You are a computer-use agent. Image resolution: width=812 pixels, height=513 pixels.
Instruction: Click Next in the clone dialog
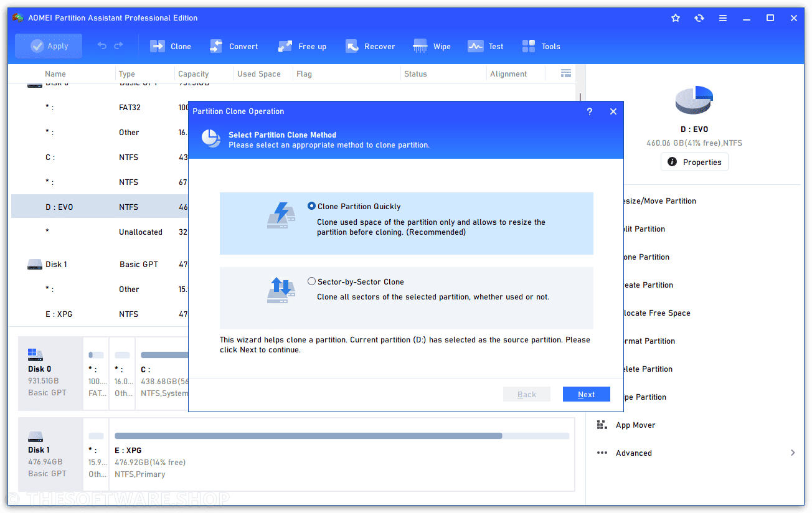pos(586,394)
